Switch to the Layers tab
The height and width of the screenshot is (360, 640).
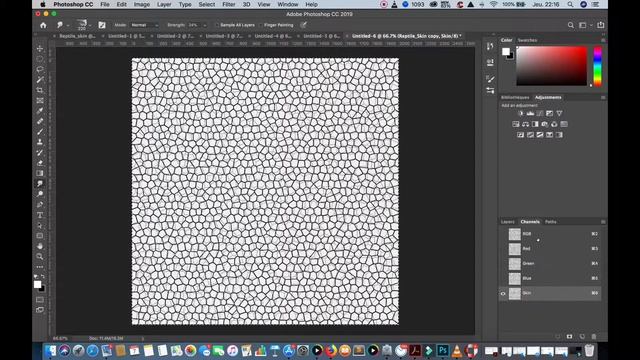[x=507, y=222]
